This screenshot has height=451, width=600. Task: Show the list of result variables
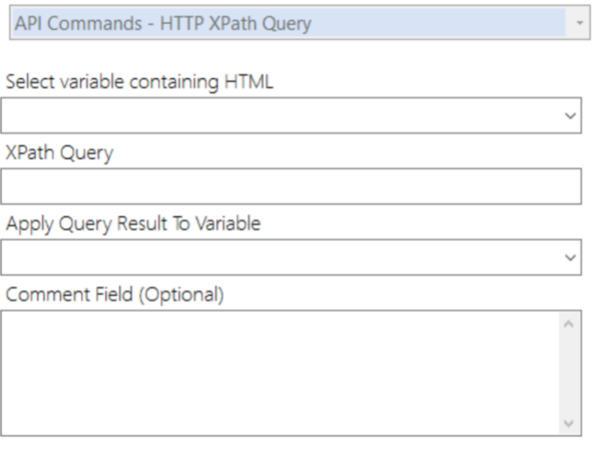570,257
